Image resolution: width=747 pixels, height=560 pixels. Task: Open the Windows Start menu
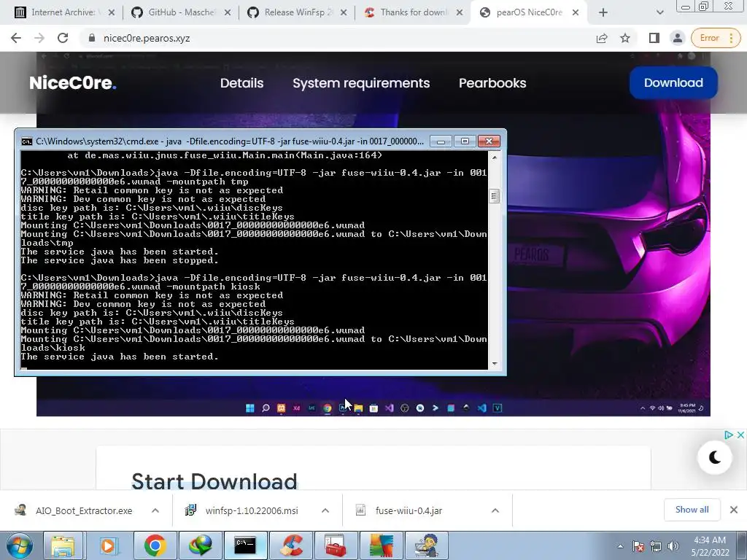click(x=19, y=545)
